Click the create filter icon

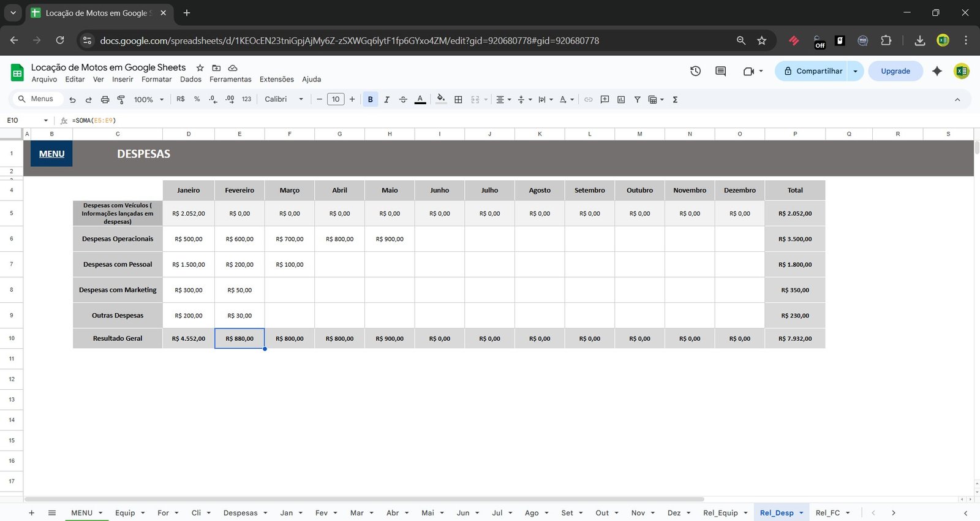[637, 99]
